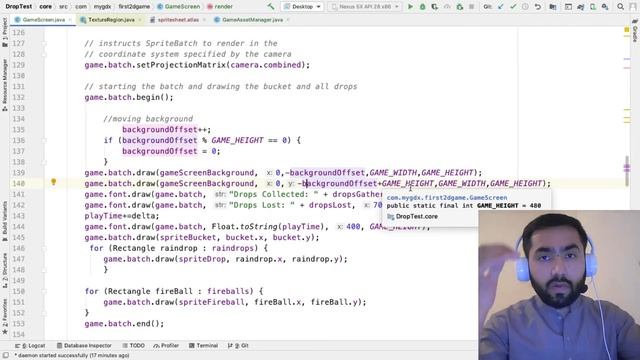The width and height of the screenshot is (640, 360).
Task: Click first2dgame in the breadcrumb bar
Action: (x=134, y=7)
